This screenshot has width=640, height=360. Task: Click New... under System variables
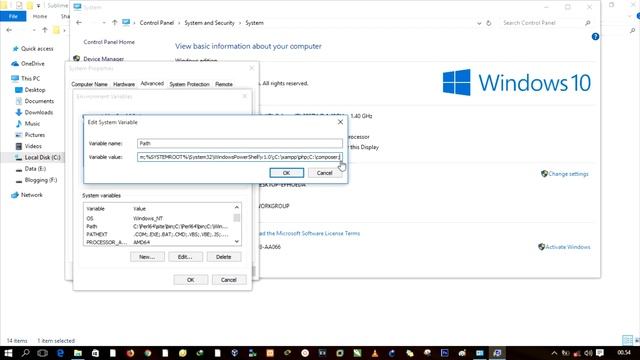coord(147,257)
